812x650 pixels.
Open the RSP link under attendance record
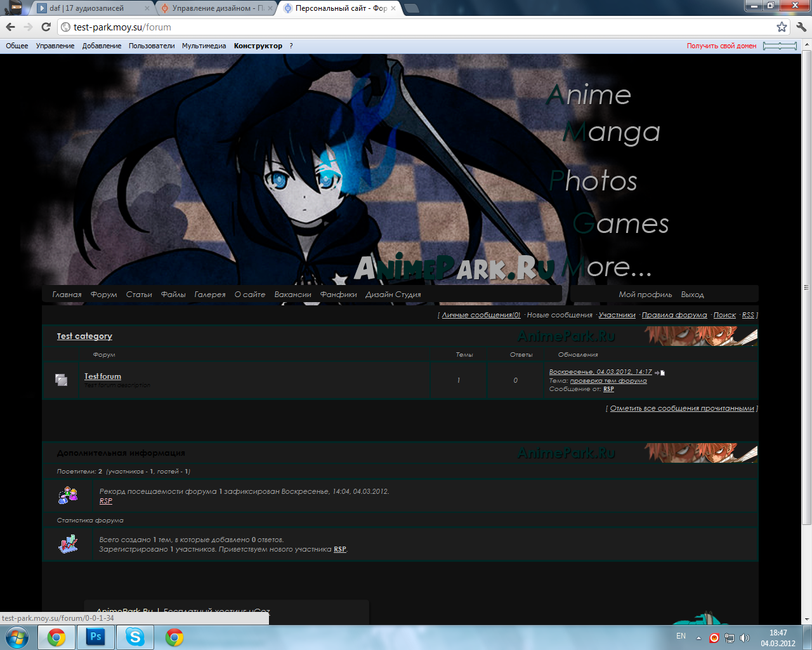pos(106,501)
